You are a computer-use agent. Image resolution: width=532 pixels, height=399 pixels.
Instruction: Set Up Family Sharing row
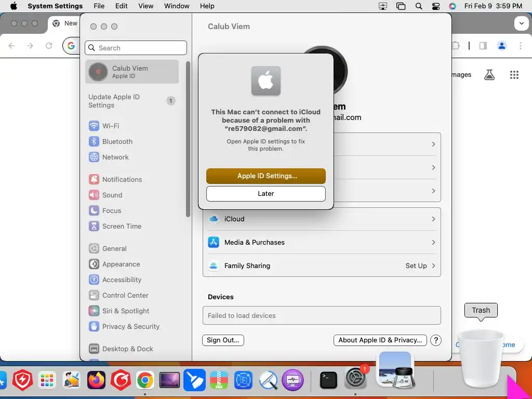point(322,266)
